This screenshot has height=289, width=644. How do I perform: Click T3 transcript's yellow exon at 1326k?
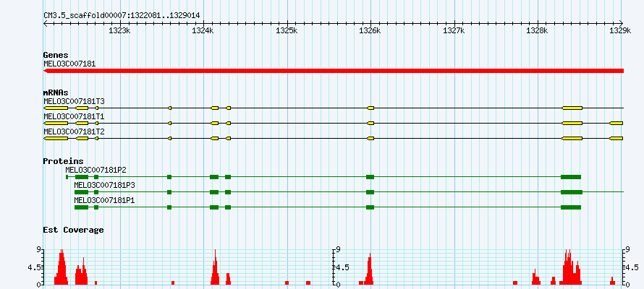point(370,108)
